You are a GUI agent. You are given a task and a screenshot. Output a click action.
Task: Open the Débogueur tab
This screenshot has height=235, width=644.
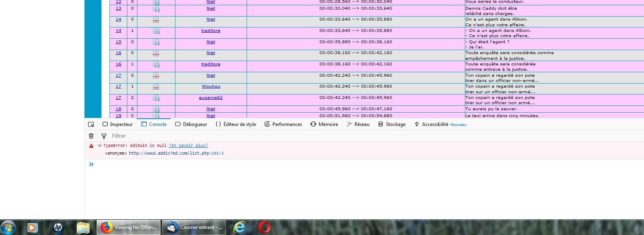191,124
